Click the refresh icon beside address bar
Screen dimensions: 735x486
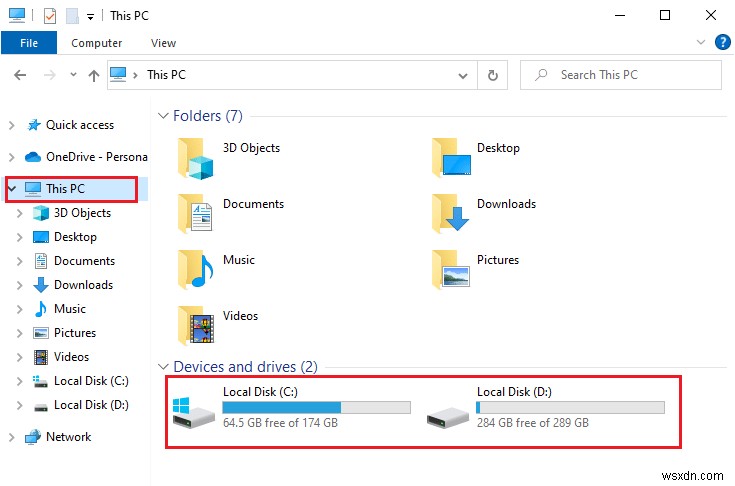[x=492, y=75]
